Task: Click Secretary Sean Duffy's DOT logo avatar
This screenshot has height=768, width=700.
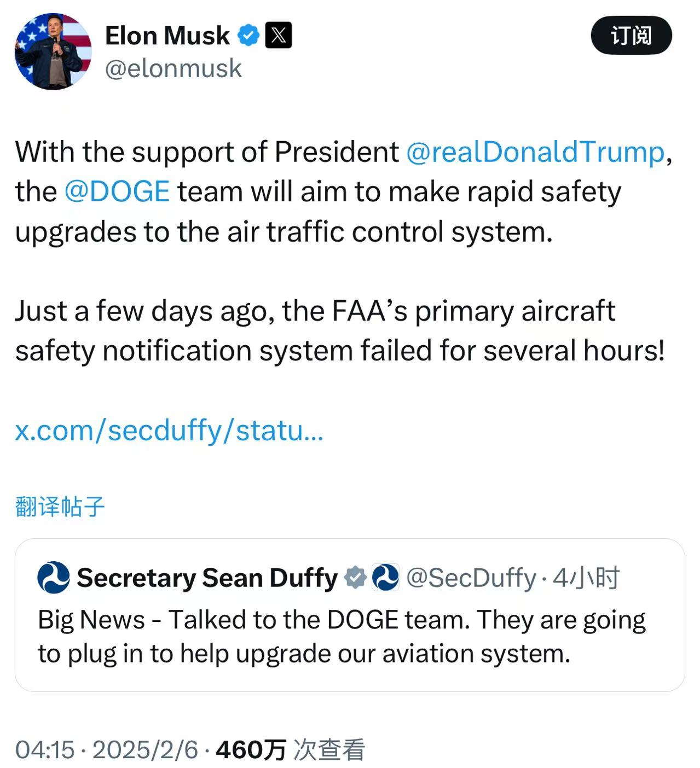Action: [x=54, y=578]
